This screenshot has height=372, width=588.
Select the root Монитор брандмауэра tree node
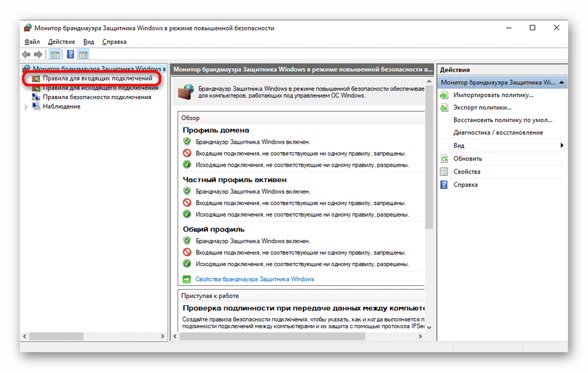click(99, 69)
